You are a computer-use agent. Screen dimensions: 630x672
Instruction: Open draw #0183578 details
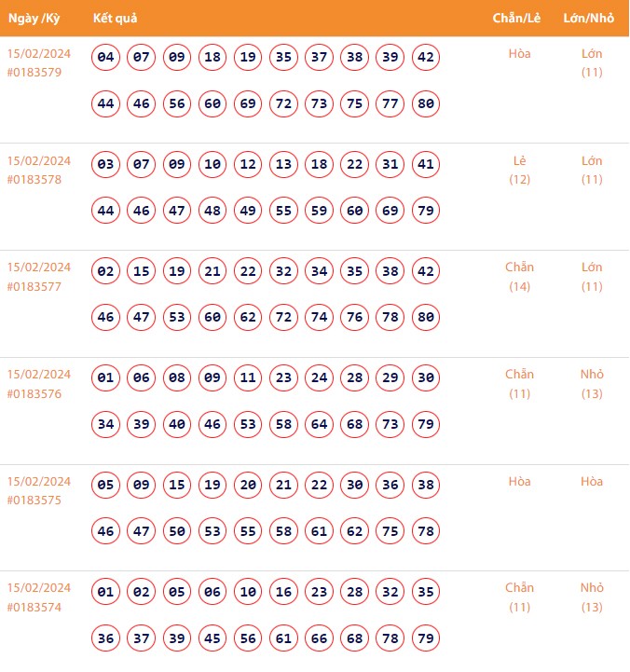coord(34,179)
